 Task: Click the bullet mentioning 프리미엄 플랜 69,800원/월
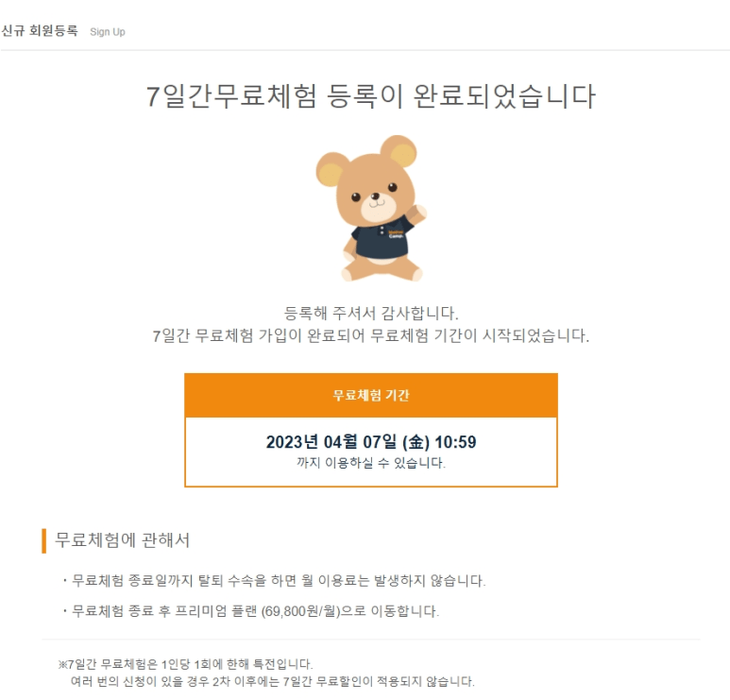[x=251, y=611]
